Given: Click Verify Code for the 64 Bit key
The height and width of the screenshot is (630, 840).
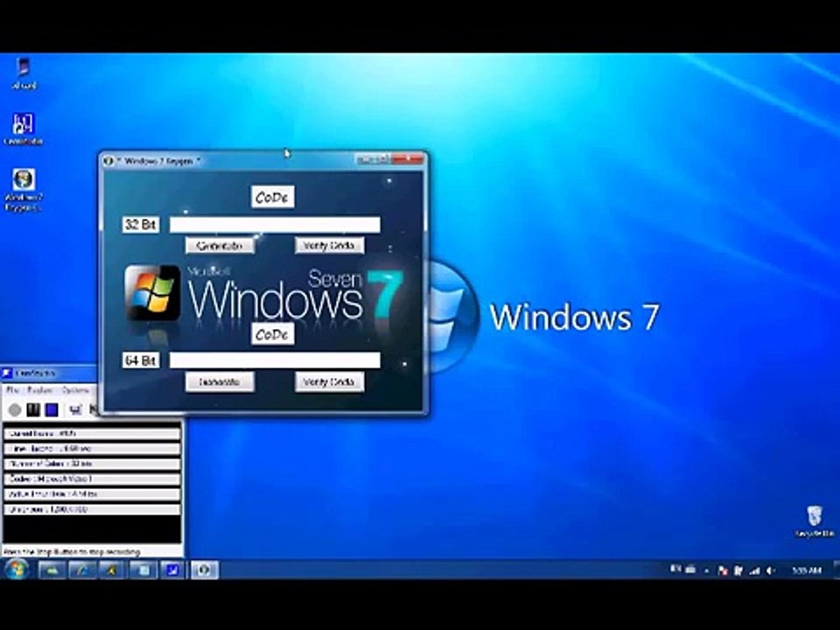Looking at the screenshot, I should click(x=329, y=382).
